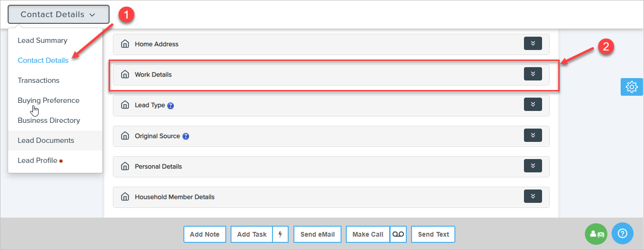This screenshot has width=644, height=250.
Task: Click the voicemail icon beside Make Call
Action: [398, 234]
